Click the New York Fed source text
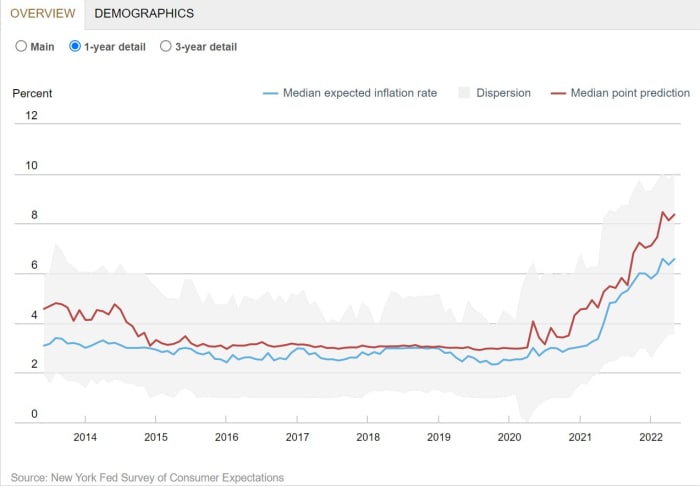The width and height of the screenshot is (700, 487). tap(147, 477)
